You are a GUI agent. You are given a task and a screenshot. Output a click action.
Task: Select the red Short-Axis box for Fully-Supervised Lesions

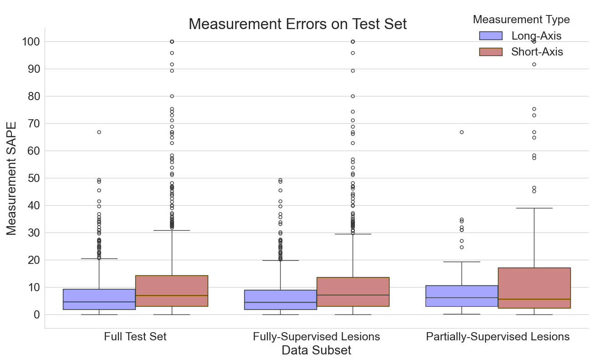click(353, 292)
